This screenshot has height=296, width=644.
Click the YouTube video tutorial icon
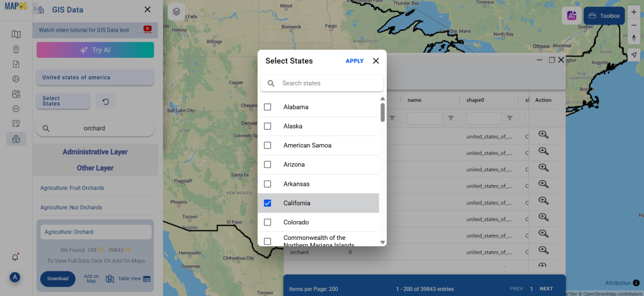pos(148,29)
